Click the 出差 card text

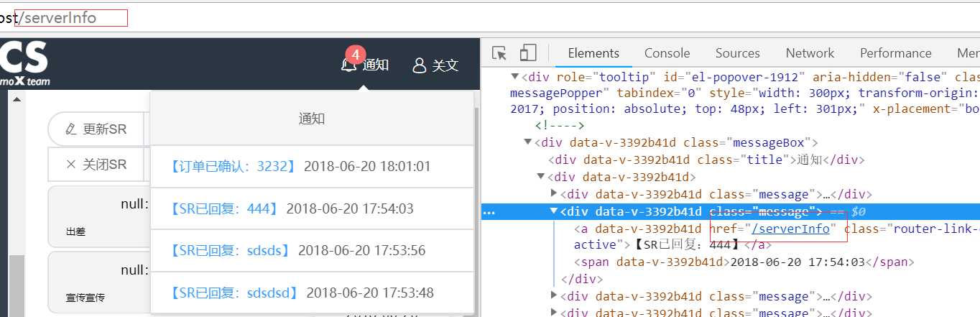[75, 233]
